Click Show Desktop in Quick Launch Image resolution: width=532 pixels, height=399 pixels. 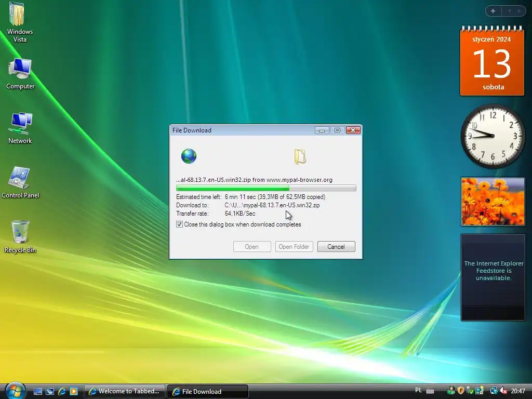coord(37,392)
